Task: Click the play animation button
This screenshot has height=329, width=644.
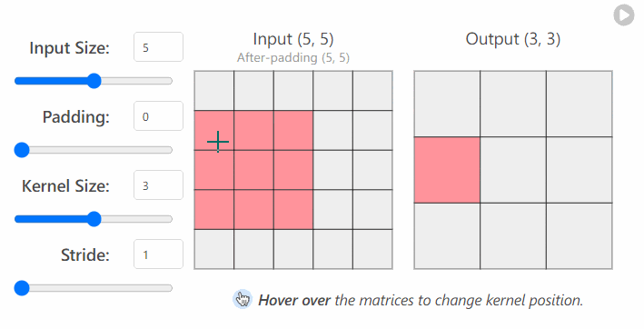Action: click(x=624, y=15)
